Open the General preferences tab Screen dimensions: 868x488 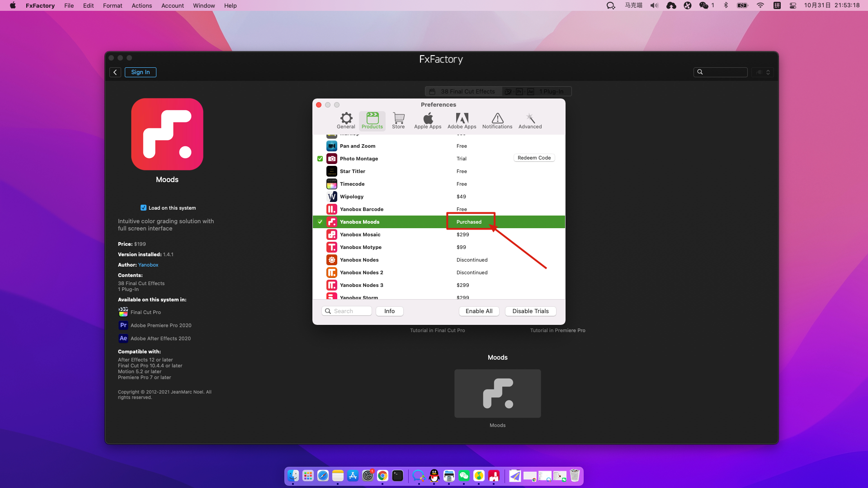[x=346, y=120]
